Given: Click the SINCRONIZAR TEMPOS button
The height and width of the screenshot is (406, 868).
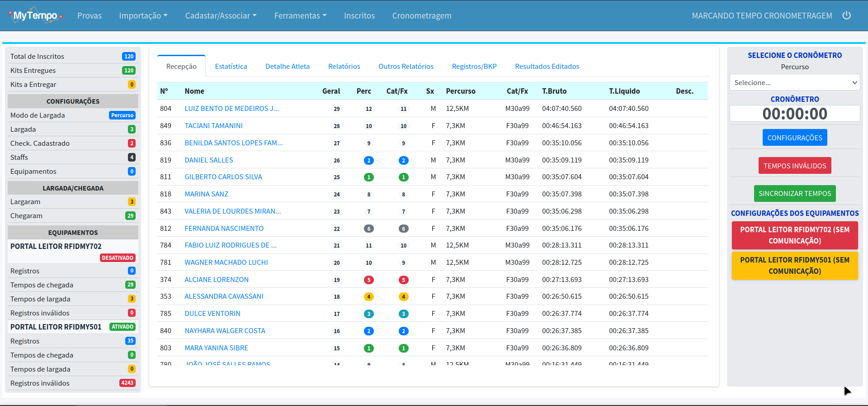Looking at the screenshot, I should (x=795, y=194).
